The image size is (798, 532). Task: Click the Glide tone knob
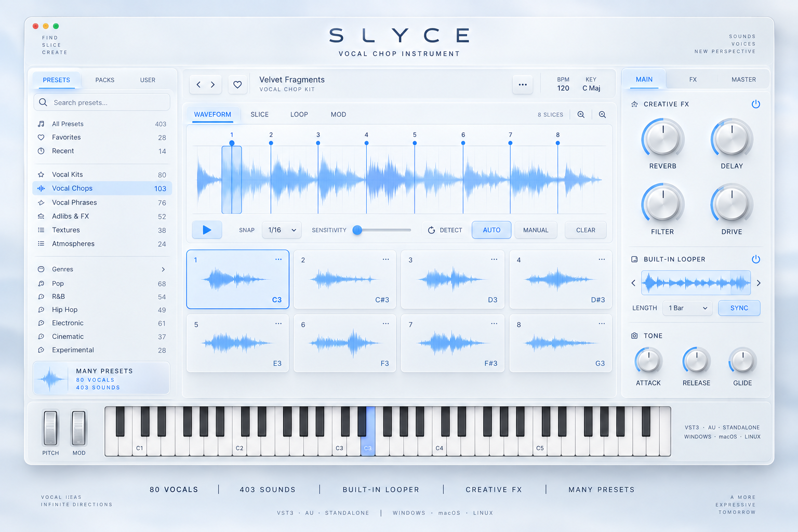(x=742, y=361)
